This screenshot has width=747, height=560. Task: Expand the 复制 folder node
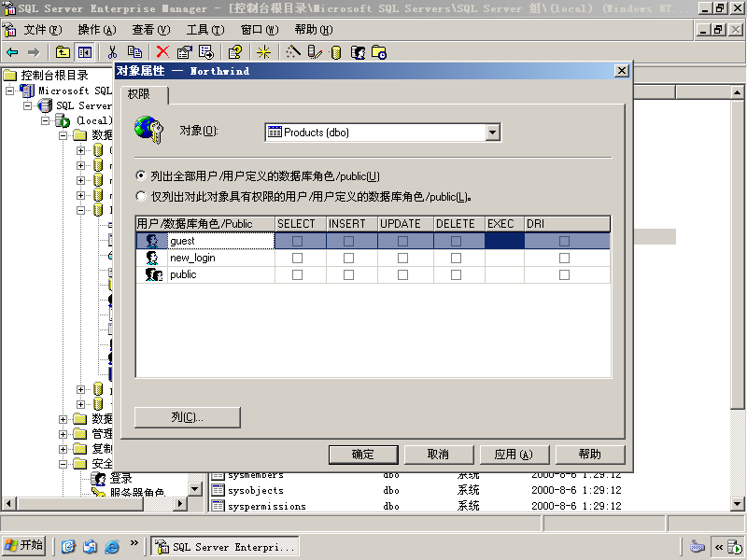click(63, 449)
